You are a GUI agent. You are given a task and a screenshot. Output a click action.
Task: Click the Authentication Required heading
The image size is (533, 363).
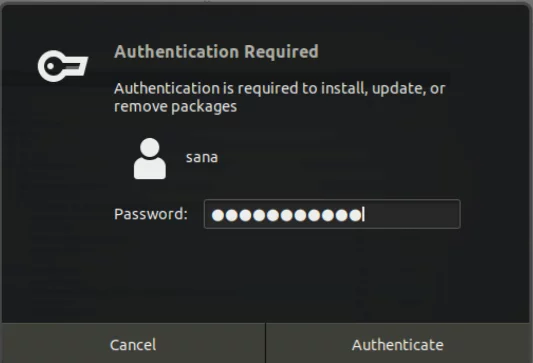(217, 52)
